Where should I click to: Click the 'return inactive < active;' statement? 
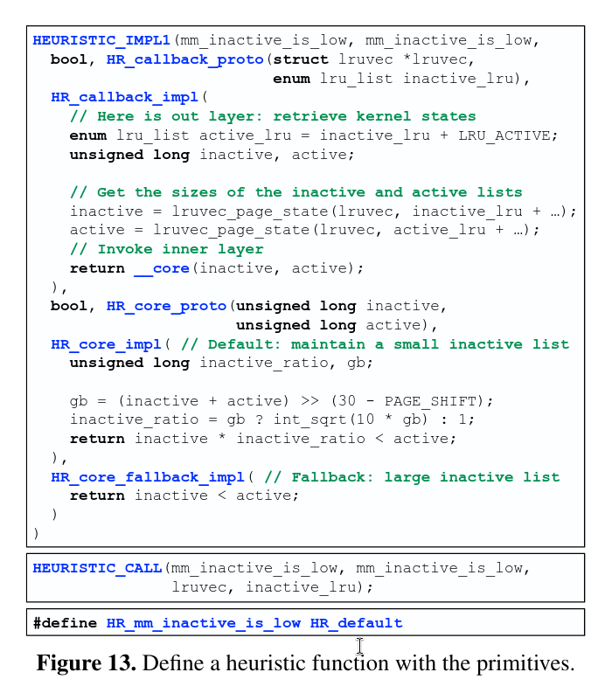click(x=184, y=496)
